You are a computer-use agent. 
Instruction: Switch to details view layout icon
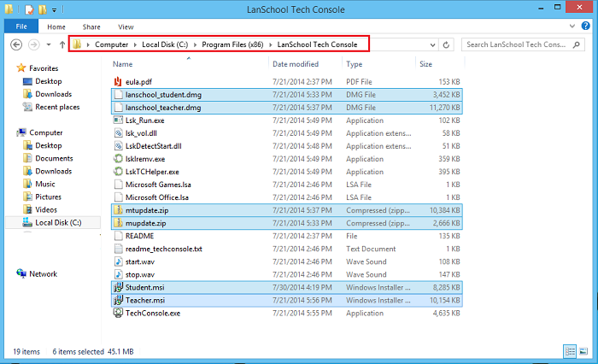570,351
